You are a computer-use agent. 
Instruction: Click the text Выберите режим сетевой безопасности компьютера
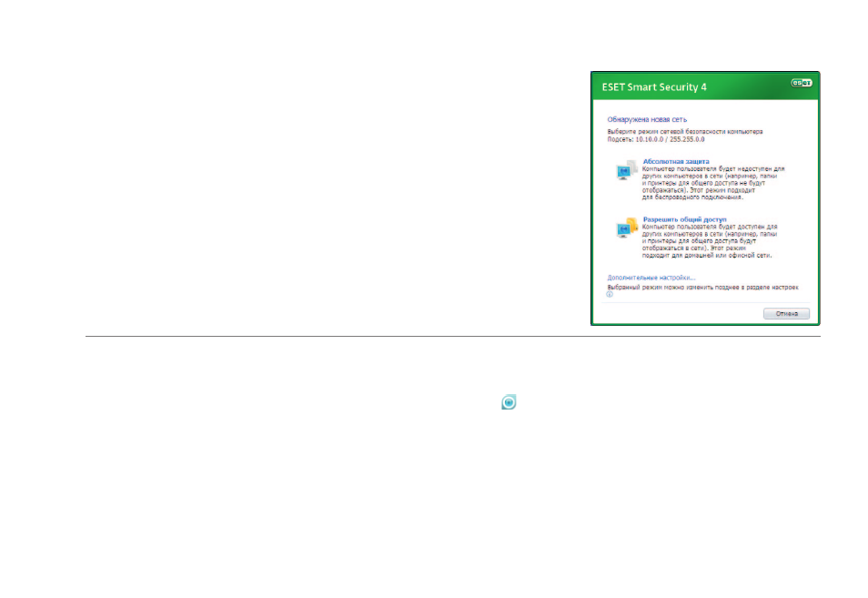685,132
